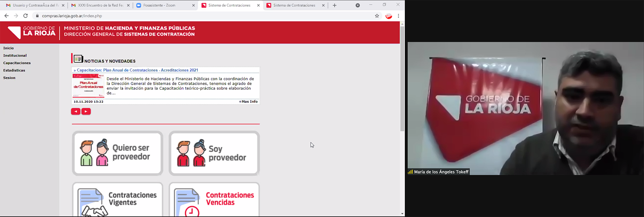Viewport: 644px width, 217px height.
Task: Open the Contrataciones Vencidas card
Action: click(x=214, y=200)
